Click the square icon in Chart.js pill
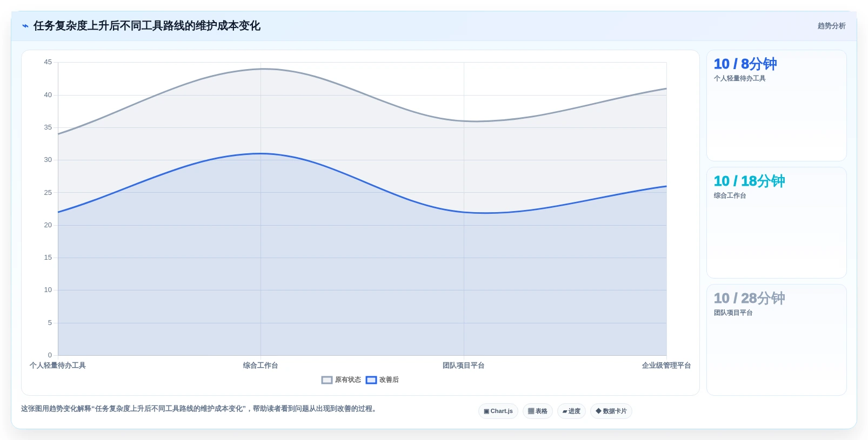The image size is (868, 440). 486,411
